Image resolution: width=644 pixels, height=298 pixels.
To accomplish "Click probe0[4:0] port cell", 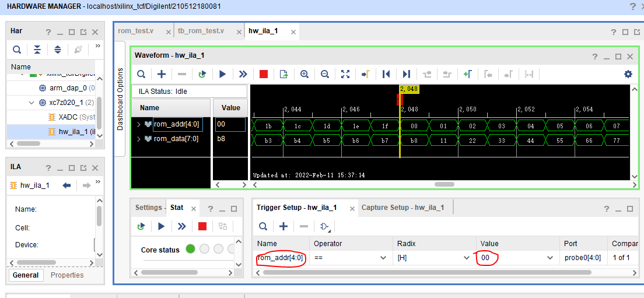I will 582,258.
